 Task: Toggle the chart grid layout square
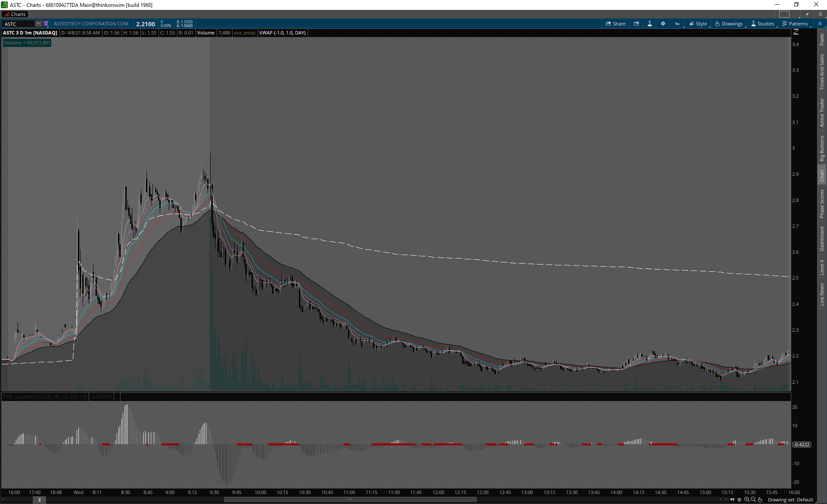pos(784,14)
